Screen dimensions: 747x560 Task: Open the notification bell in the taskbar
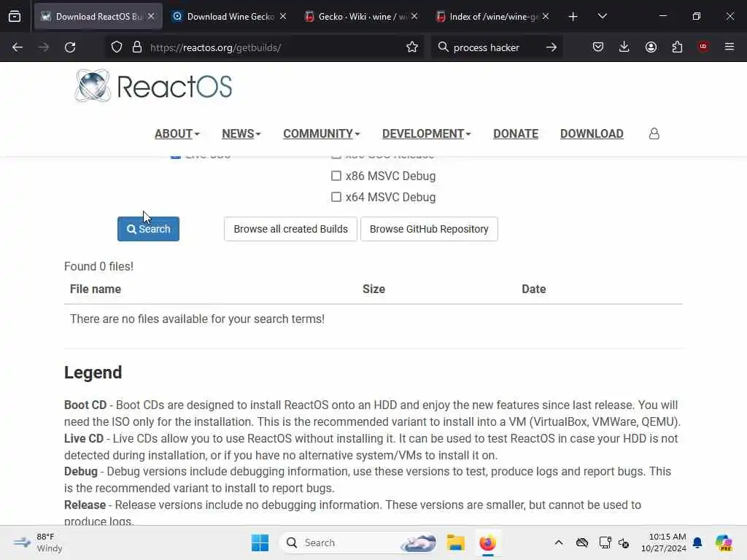tap(697, 542)
